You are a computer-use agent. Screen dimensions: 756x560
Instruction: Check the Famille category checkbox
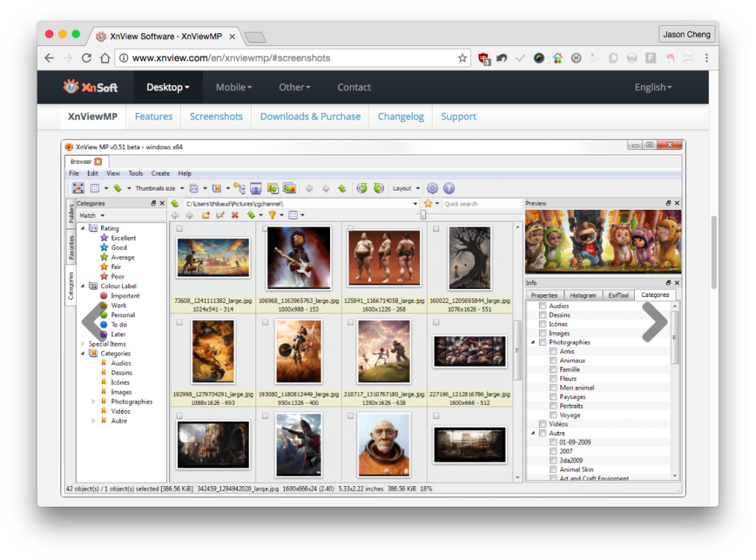[553, 369]
